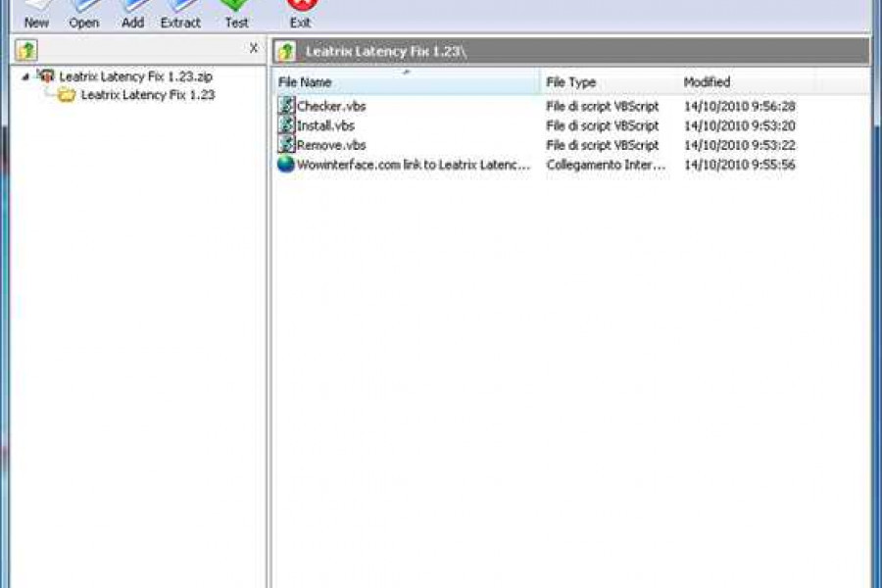Click the Add files toolbar icon
Viewport: 882px width, 588px height.
(132, 15)
